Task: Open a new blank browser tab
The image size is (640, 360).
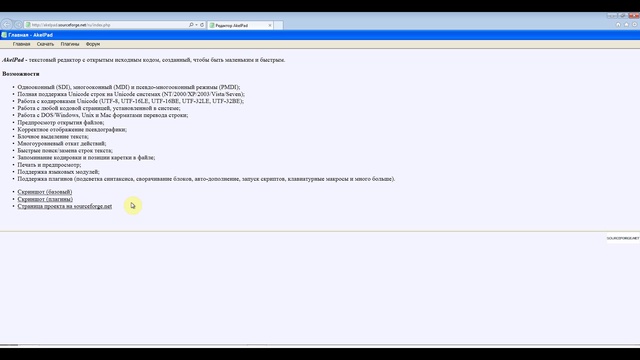Action: pos(278,25)
